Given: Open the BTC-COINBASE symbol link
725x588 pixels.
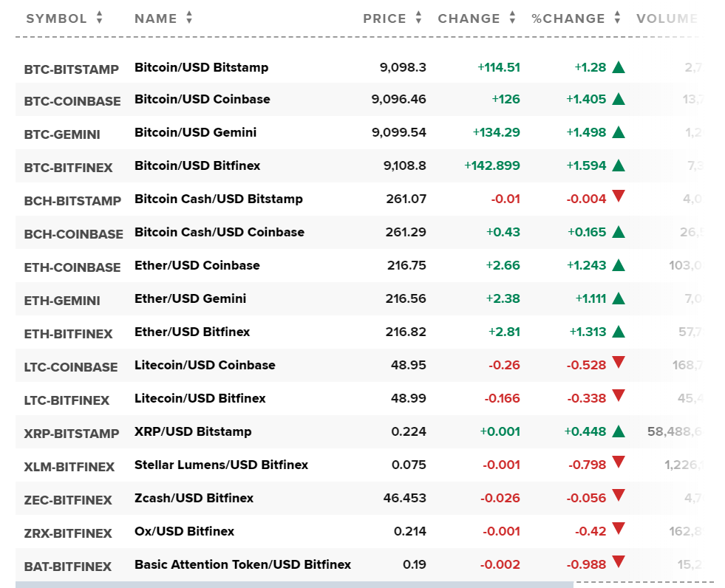Looking at the screenshot, I should click(x=72, y=101).
